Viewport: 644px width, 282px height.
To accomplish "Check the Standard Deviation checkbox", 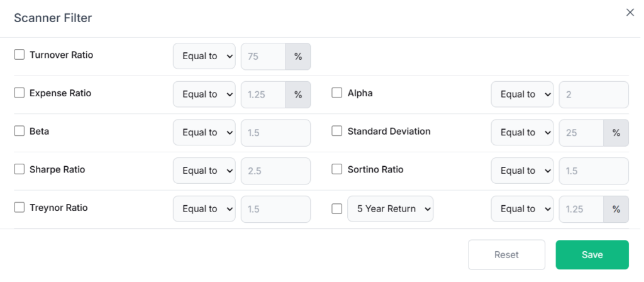I will coord(337,131).
